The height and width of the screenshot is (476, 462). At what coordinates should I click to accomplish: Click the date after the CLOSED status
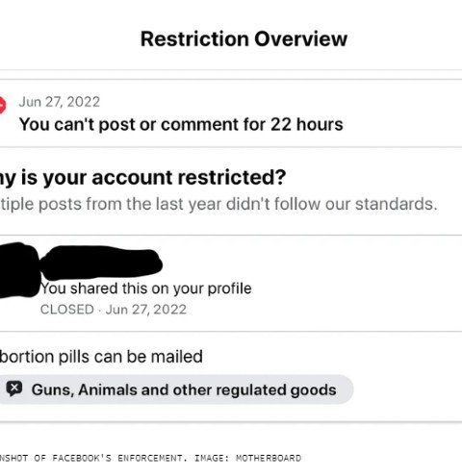(146, 310)
